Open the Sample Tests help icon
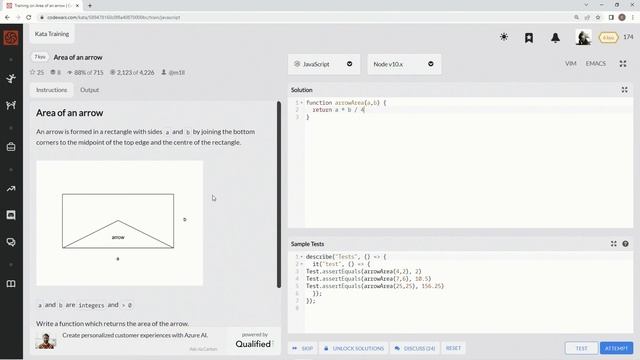This screenshot has height=360, width=640. click(x=625, y=244)
